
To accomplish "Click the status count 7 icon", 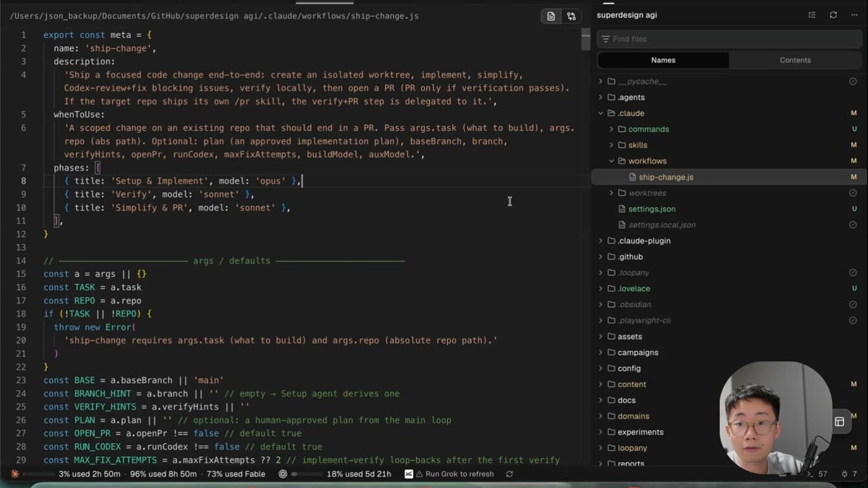I will point(844,474).
